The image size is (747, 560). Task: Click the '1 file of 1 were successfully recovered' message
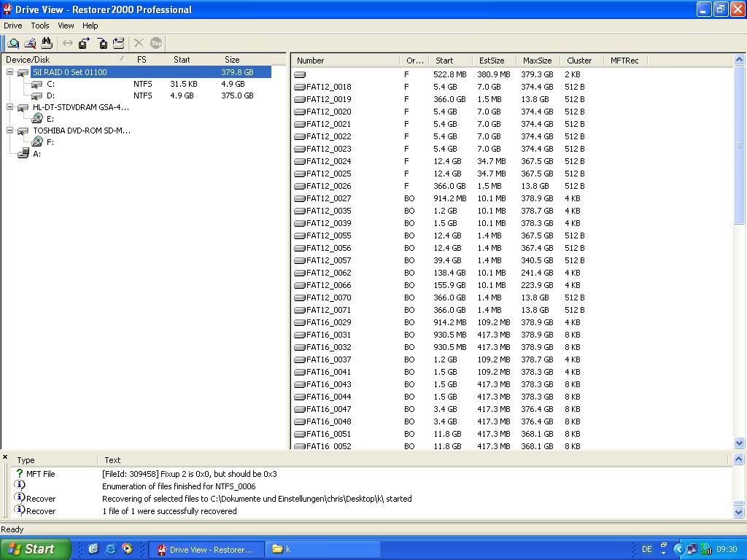pos(169,511)
